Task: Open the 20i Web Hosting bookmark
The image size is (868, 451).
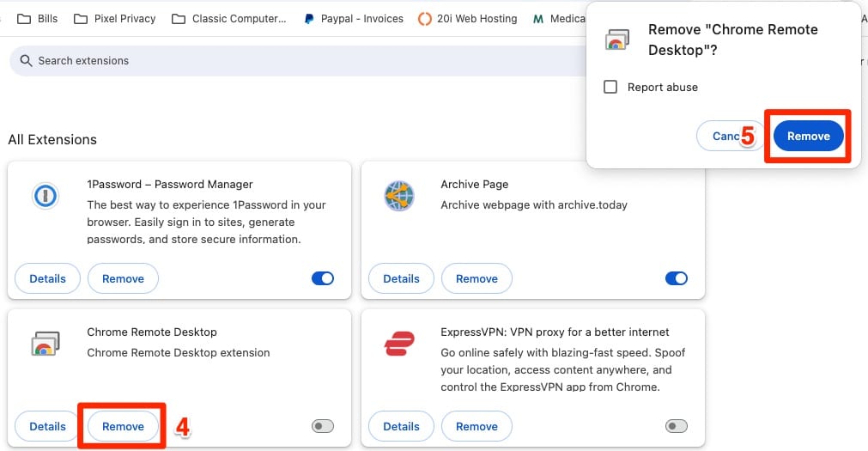Action: pos(468,19)
